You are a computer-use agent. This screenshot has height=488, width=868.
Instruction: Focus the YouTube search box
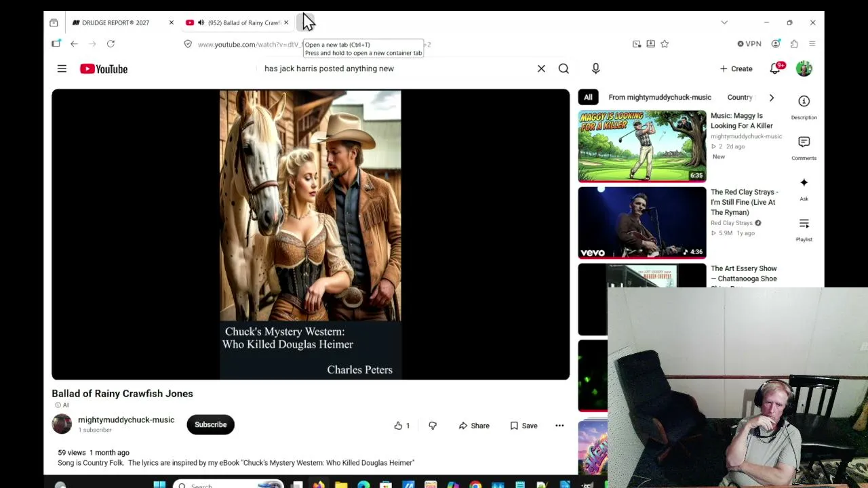pyautogui.click(x=396, y=68)
